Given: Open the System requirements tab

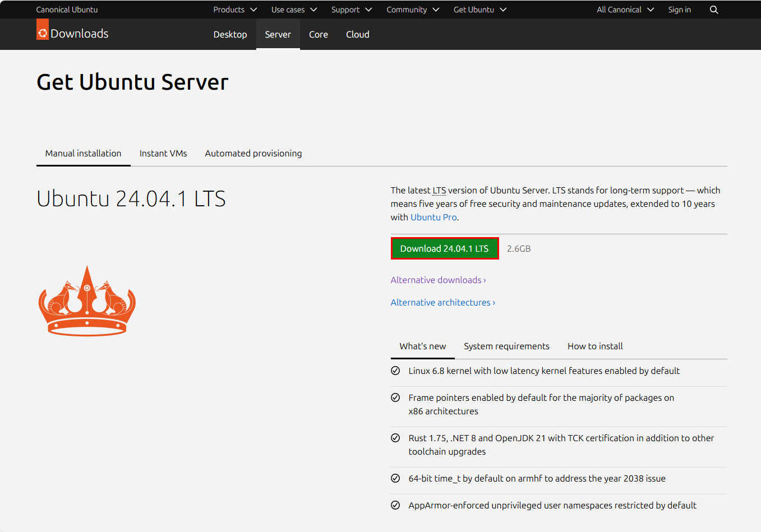Looking at the screenshot, I should [506, 346].
